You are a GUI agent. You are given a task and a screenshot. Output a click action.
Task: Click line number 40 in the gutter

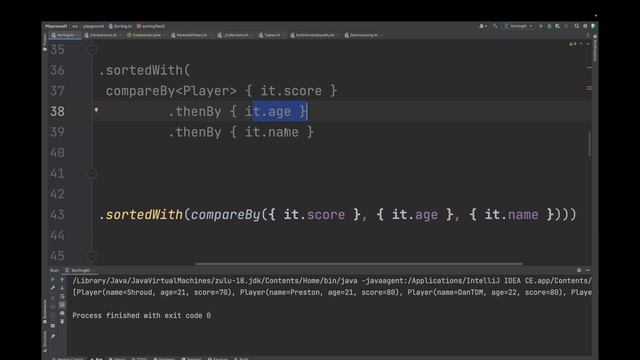pyautogui.click(x=57, y=153)
